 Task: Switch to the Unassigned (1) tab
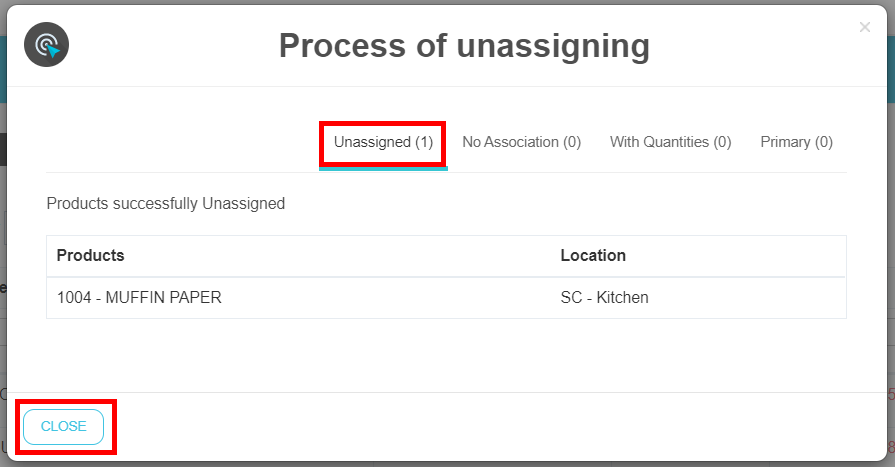383,142
